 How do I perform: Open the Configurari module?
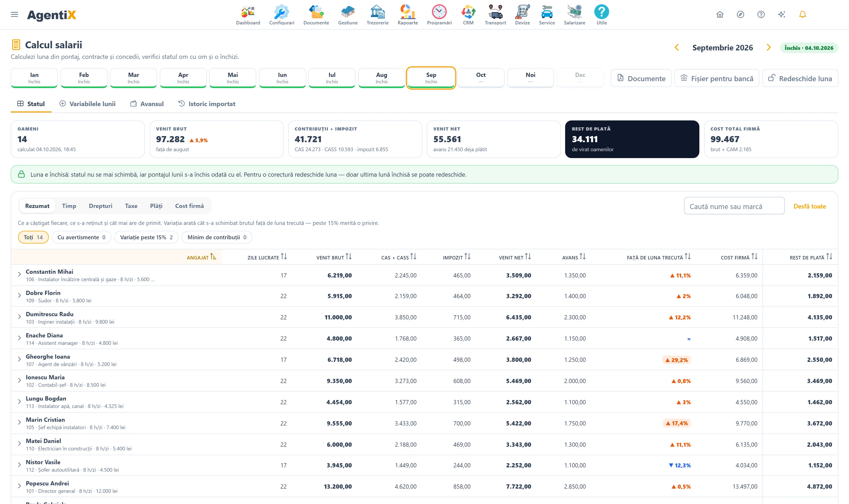tap(281, 15)
